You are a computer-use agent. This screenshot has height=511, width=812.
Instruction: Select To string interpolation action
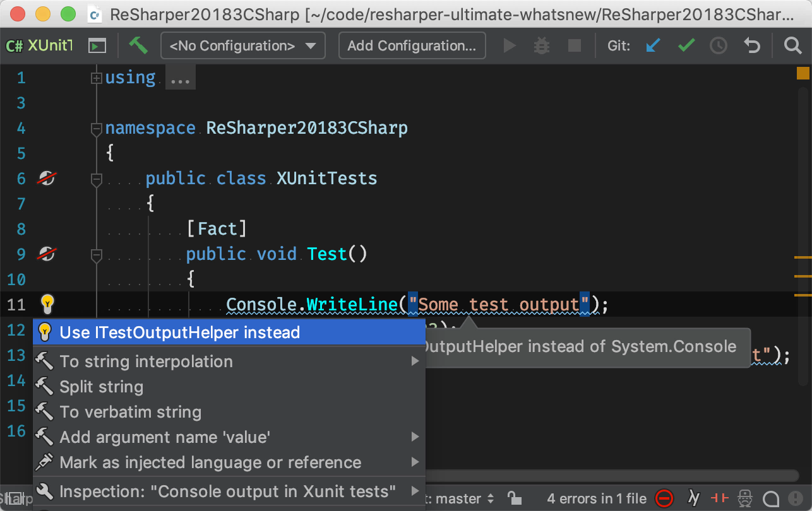229,361
